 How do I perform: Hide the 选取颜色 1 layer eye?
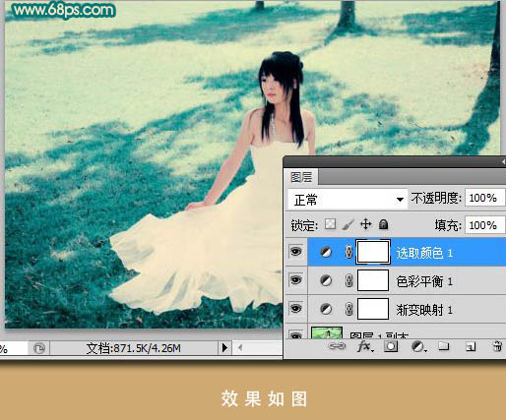295,252
